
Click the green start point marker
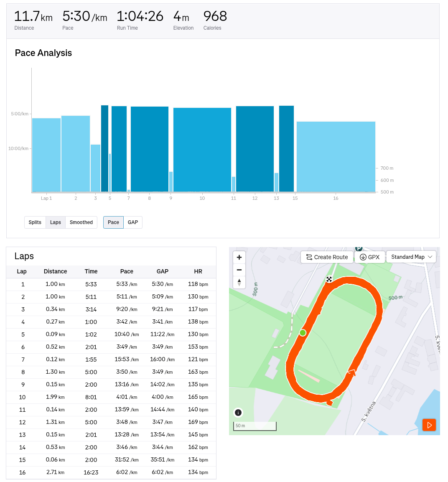tap(303, 333)
